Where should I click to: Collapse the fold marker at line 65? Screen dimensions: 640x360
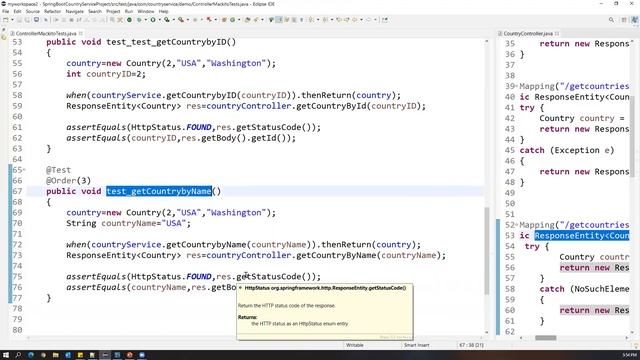24,170
